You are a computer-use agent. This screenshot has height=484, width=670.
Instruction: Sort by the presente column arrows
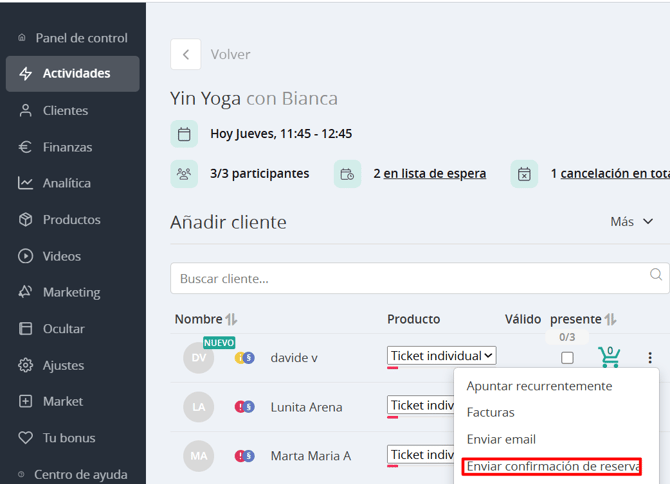coord(611,319)
